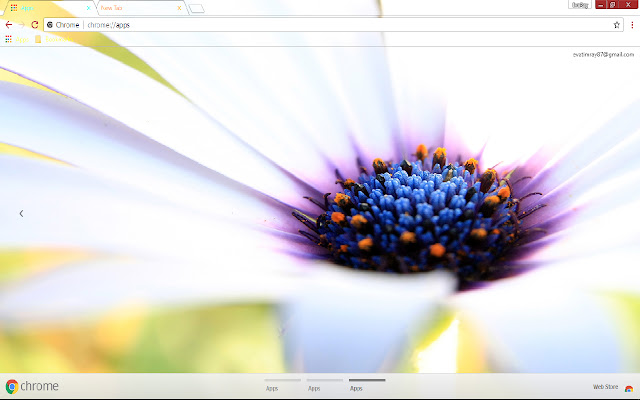
Task: Open the Web Store link
Action: point(613,387)
